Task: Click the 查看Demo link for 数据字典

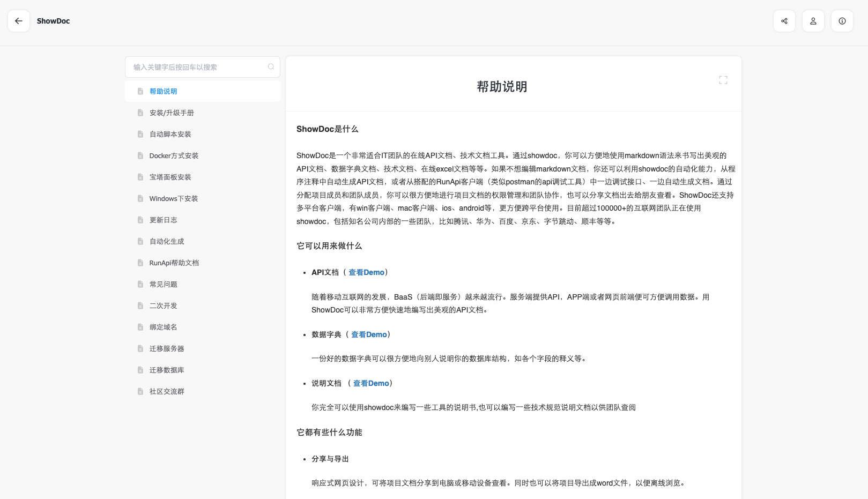Action: (369, 334)
